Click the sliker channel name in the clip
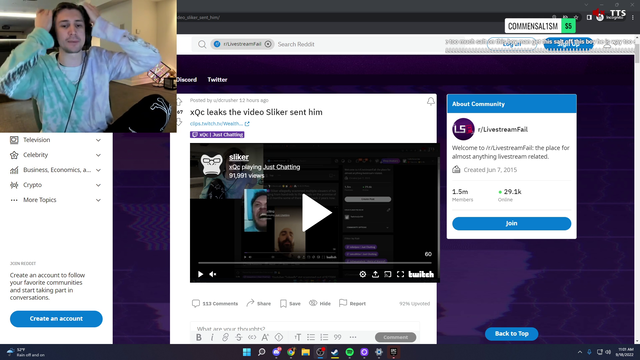Screen dimensions: 640x360 [239, 157]
